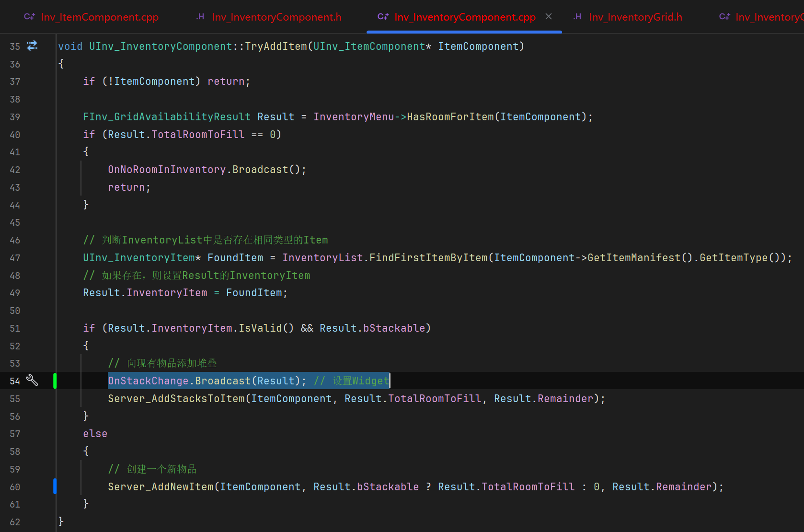This screenshot has width=804, height=532.
Task: Click the line 48 comment mentioning Result的InventoryItem
Action: [196, 276]
